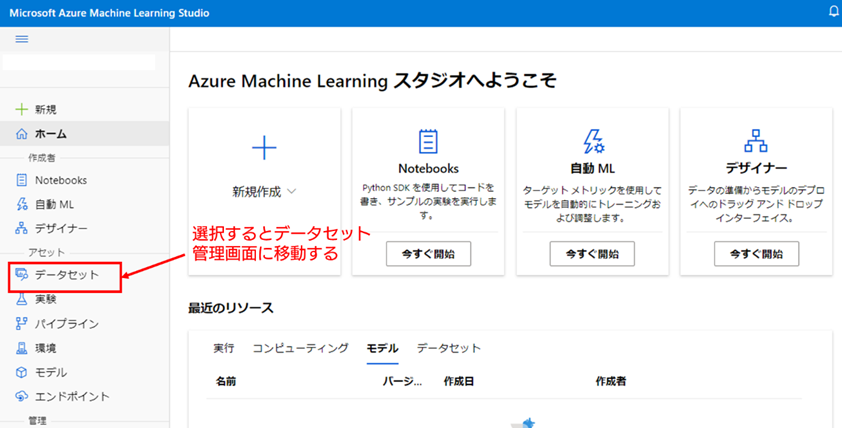842x428 pixels.
Task: Click the 最近のリソース heading
Action: click(x=231, y=308)
